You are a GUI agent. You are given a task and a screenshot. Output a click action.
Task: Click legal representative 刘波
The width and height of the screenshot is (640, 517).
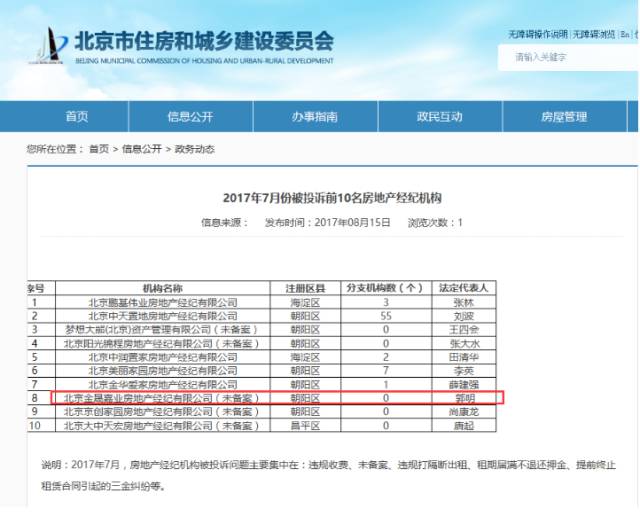tap(464, 316)
